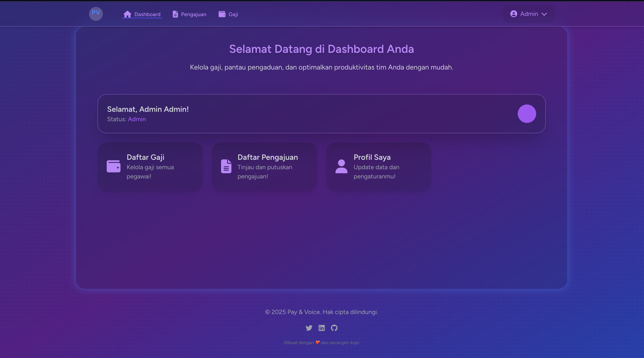644x358 pixels.
Task: Open the LinkedIn icon in footer
Action: point(322,328)
